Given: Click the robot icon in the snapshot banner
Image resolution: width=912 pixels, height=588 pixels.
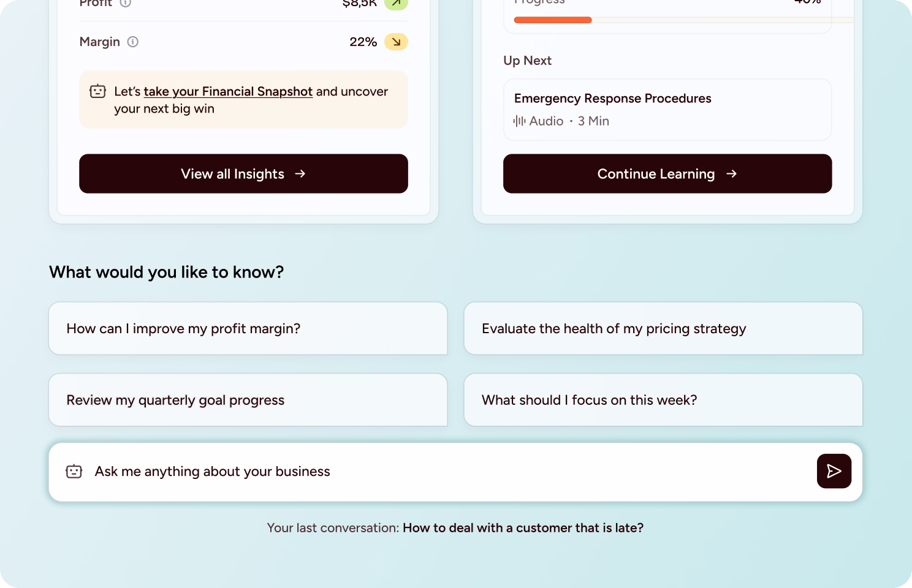Looking at the screenshot, I should (x=97, y=91).
